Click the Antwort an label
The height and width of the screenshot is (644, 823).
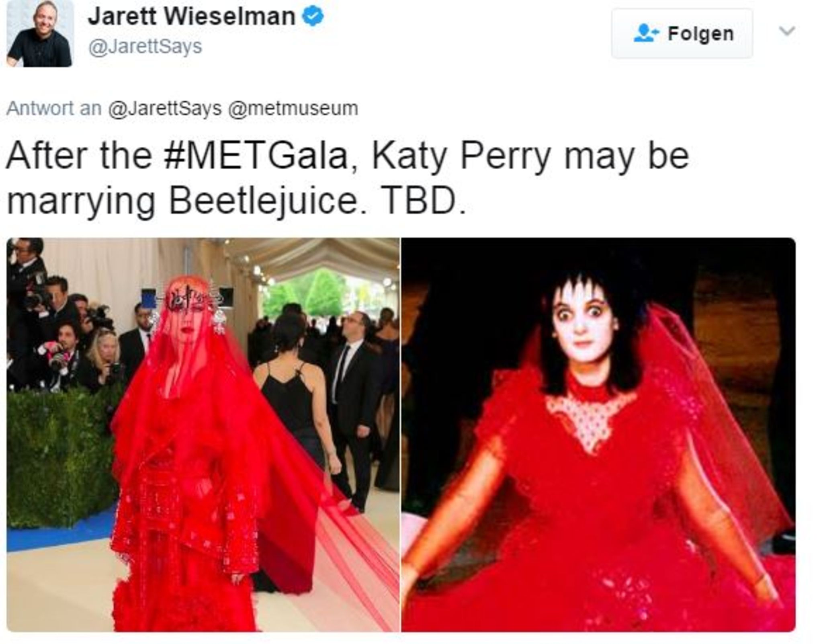click(54, 109)
